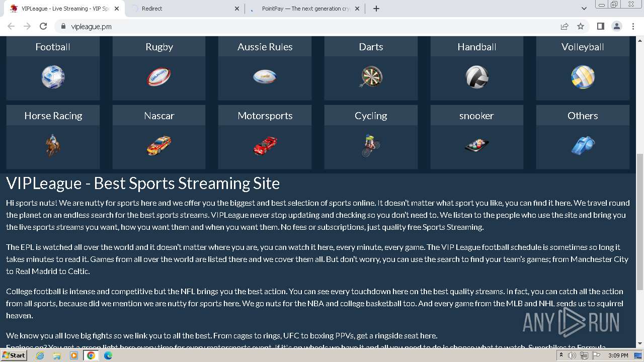Click the VIPLeague Best Sports Streaming Site heading
The height and width of the screenshot is (362, 644).
point(143,184)
